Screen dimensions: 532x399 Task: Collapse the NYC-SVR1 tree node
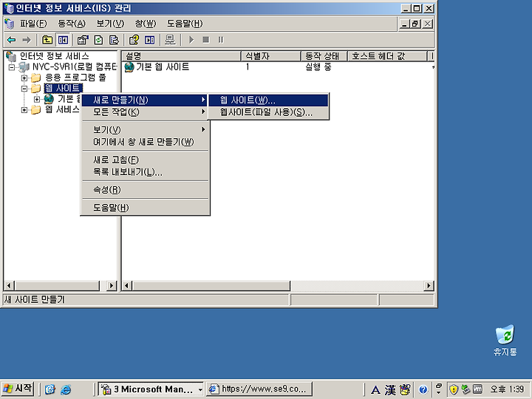coord(12,67)
